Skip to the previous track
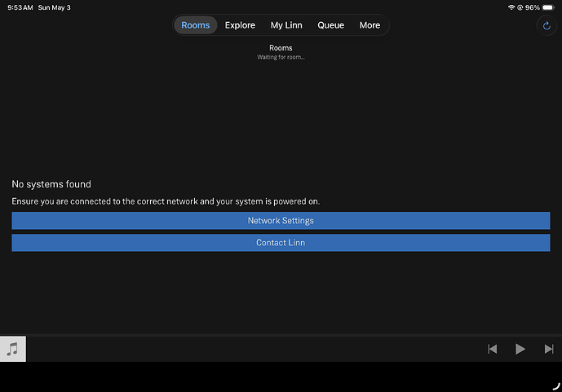This screenshot has height=392, width=562. [492, 349]
